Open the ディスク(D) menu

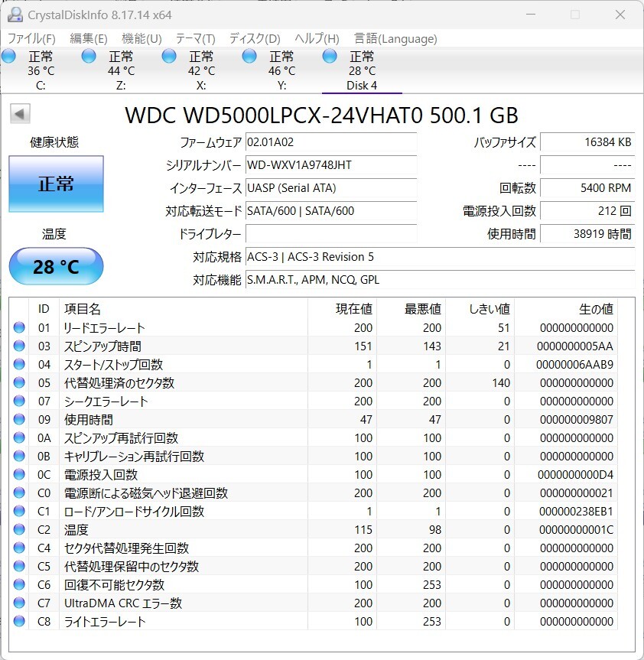click(x=255, y=39)
